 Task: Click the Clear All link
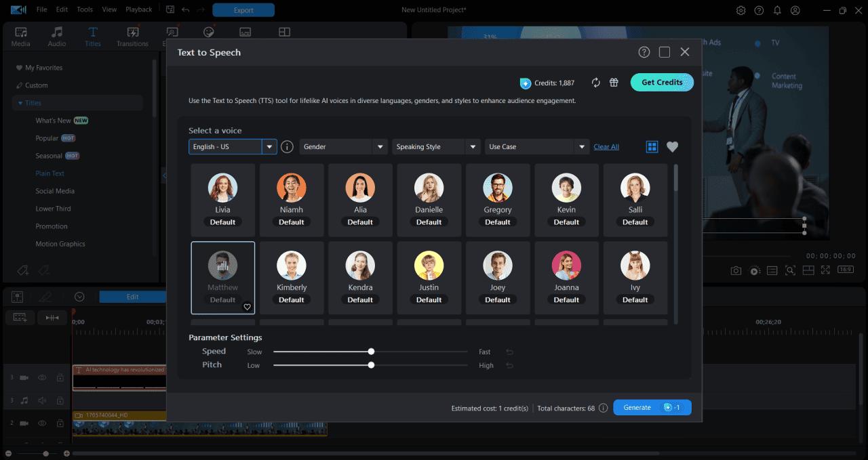click(x=606, y=146)
